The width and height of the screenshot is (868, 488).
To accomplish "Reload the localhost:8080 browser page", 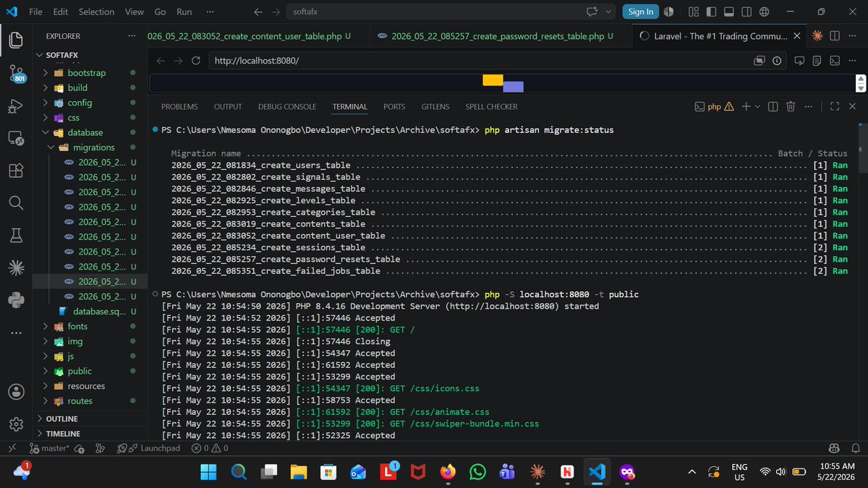I will point(195,61).
